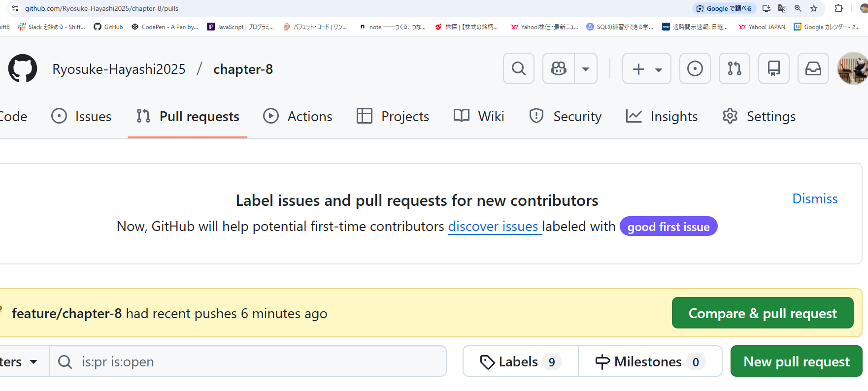Open the Yahoo! JAPAN bookmark
Viewport: 868px width, 391px height.
coord(761,27)
